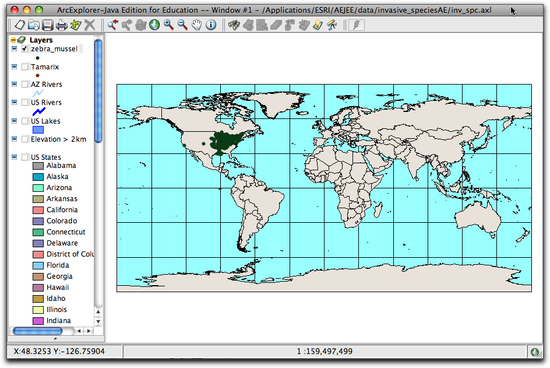Open the Query Builder tool
Viewport: 550px width, 368px height.
[x=248, y=25]
